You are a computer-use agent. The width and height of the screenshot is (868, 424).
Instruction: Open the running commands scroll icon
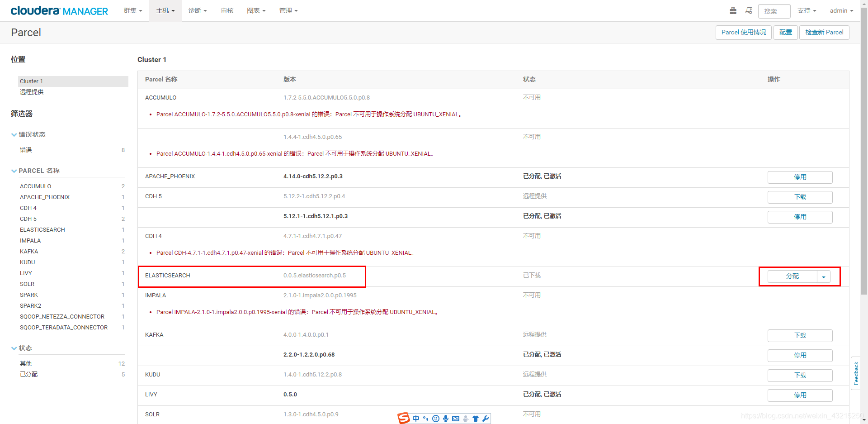[x=749, y=10]
